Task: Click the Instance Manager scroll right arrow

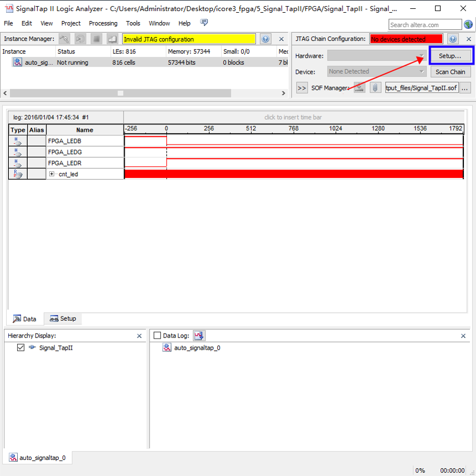Action: 284,93
